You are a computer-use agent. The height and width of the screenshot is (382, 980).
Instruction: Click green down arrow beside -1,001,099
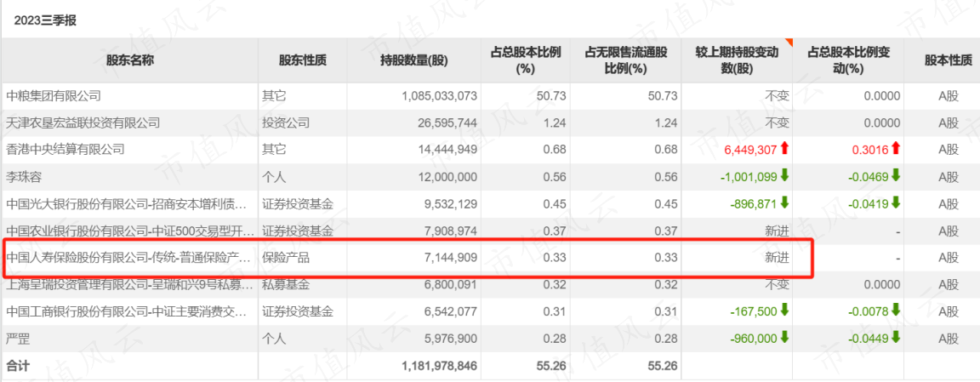[x=784, y=176]
